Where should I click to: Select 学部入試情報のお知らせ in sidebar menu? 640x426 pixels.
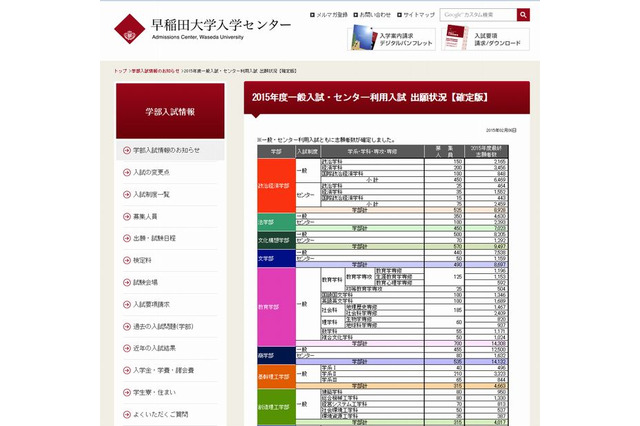point(172,150)
